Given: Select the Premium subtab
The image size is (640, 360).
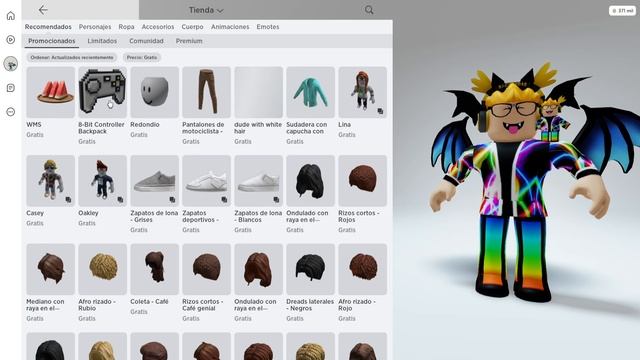Looking at the screenshot, I should coord(189,41).
